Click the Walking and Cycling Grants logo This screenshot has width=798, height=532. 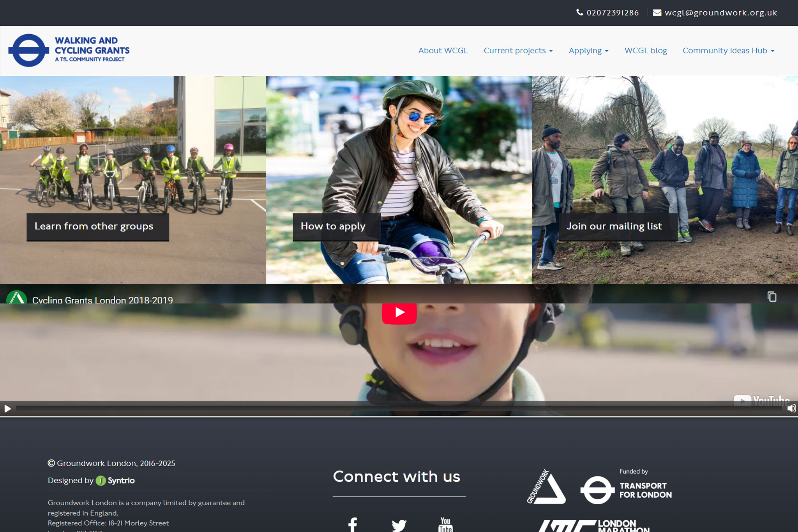click(x=69, y=50)
